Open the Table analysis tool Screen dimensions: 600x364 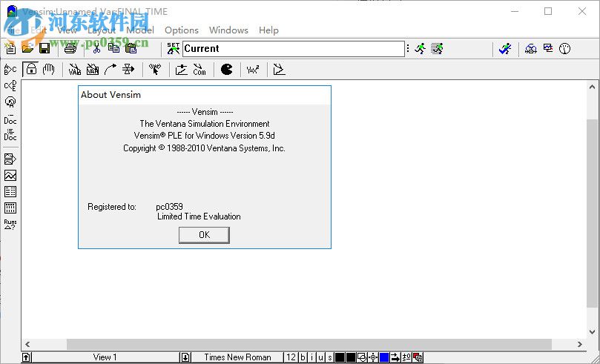[10, 191]
